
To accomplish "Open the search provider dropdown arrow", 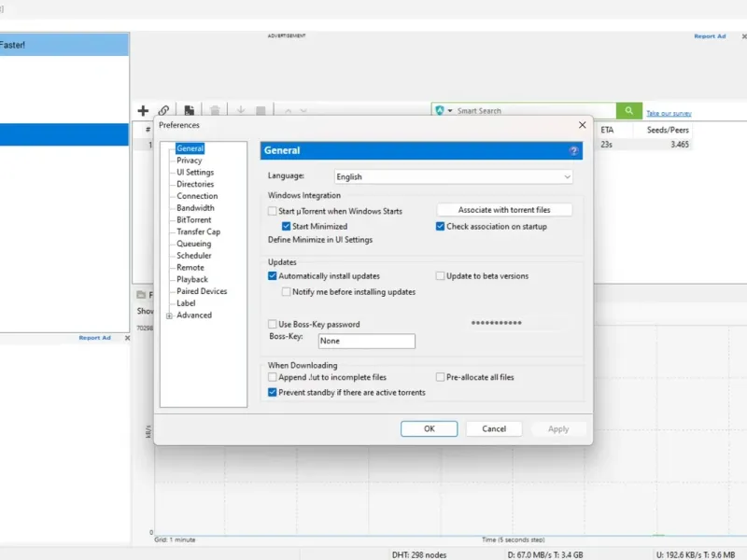I will 450,111.
